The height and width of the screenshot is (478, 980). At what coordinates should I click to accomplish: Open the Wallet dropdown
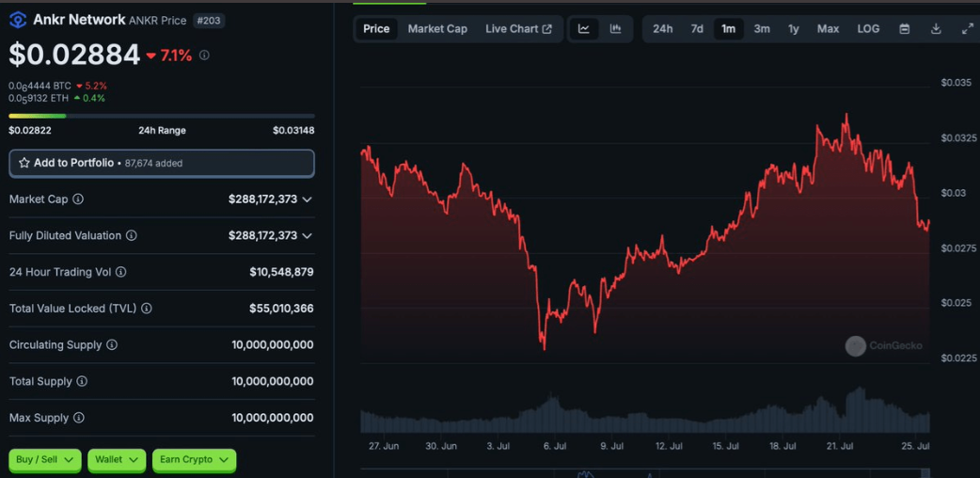tap(117, 460)
